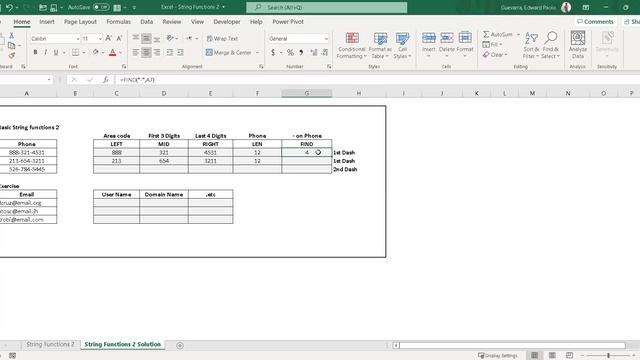Open Borders dropdown arrow
Screen dimensions: 640x360
pyautogui.click(x=84, y=52)
